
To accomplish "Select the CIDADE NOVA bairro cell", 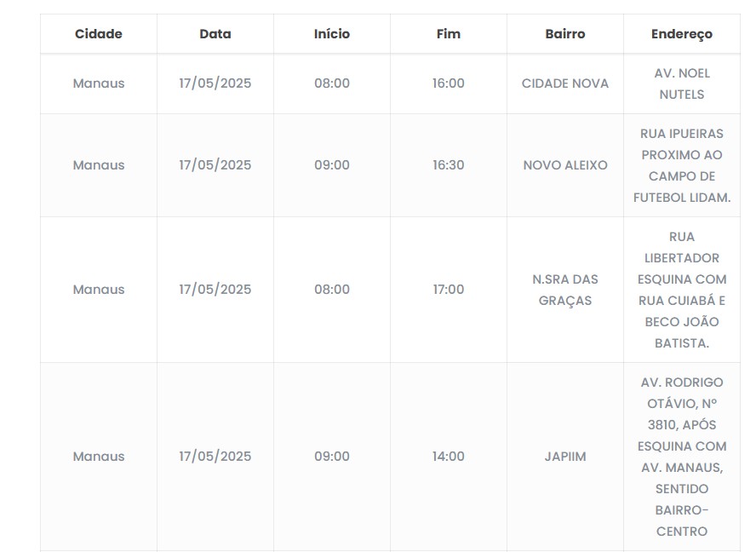I will coord(565,83).
